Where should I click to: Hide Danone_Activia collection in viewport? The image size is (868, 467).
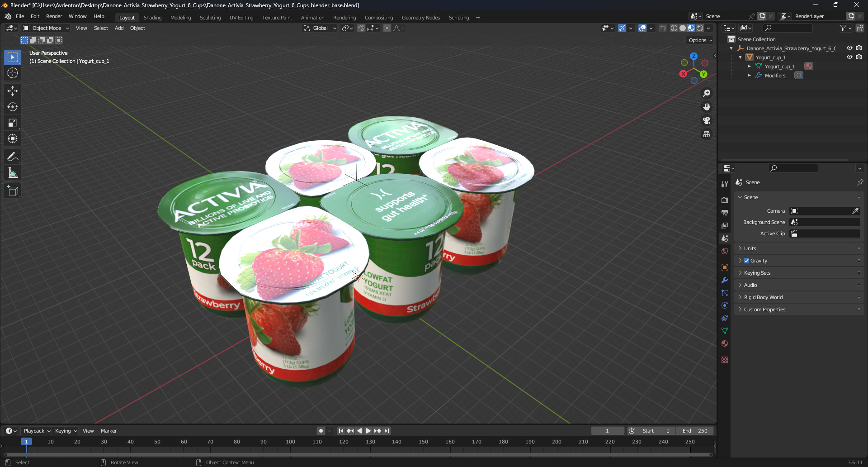pos(849,48)
